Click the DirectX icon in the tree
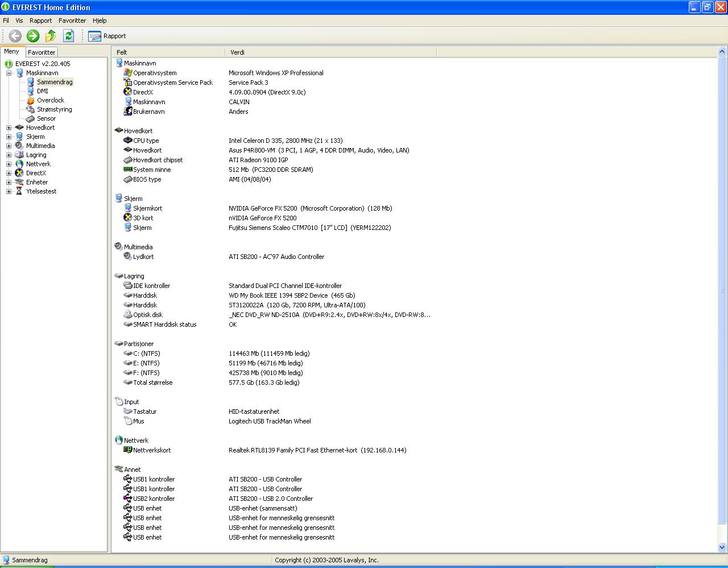728x568 pixels. point(19,173)
